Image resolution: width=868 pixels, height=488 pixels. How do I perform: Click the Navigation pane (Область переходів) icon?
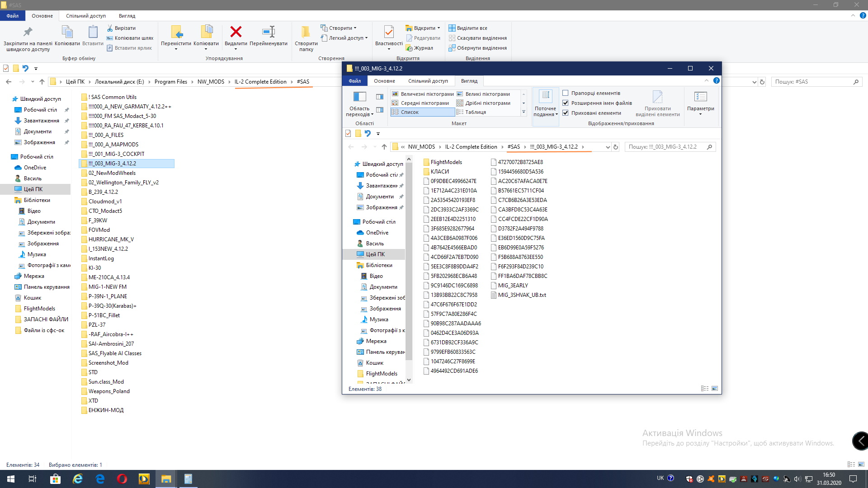pyautogui.click(x=360, y=97)
